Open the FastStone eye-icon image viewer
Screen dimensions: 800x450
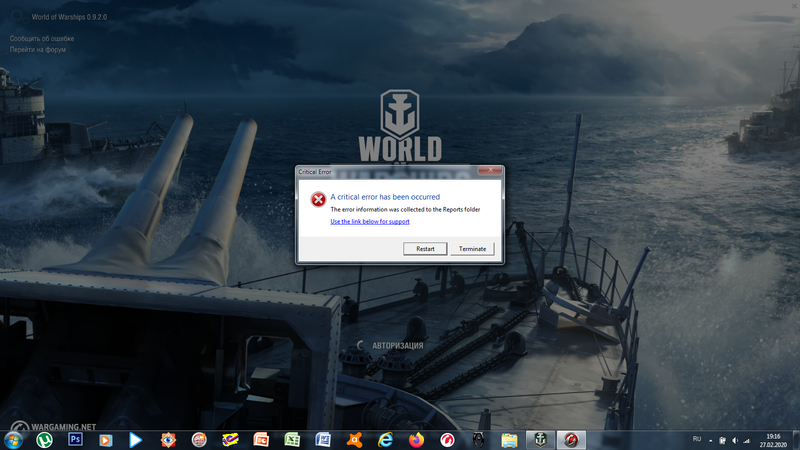[168, 440]
